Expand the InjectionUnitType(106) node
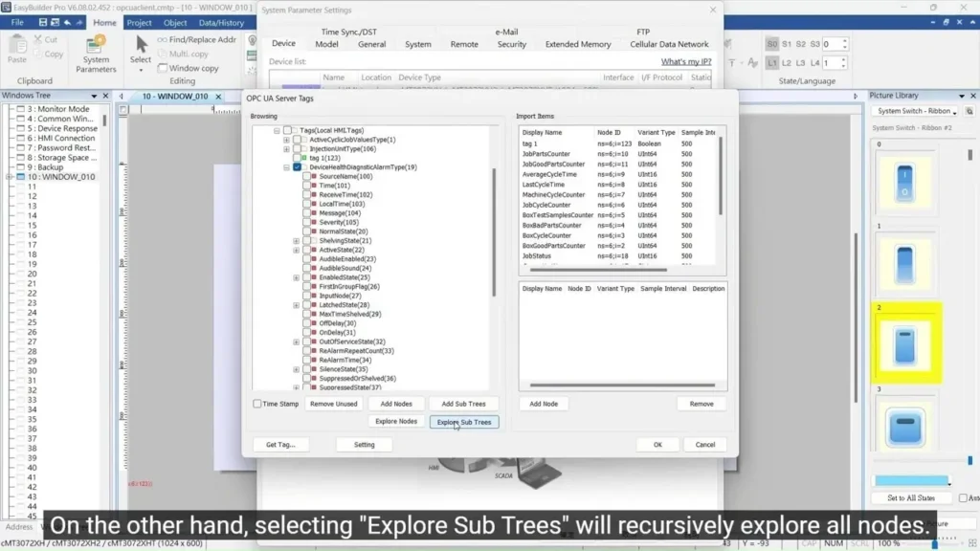 286,149
